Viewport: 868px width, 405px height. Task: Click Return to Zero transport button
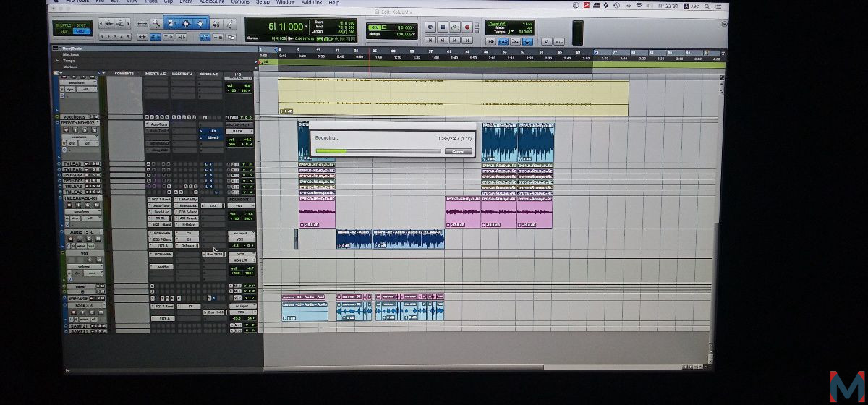click(430, 40)
